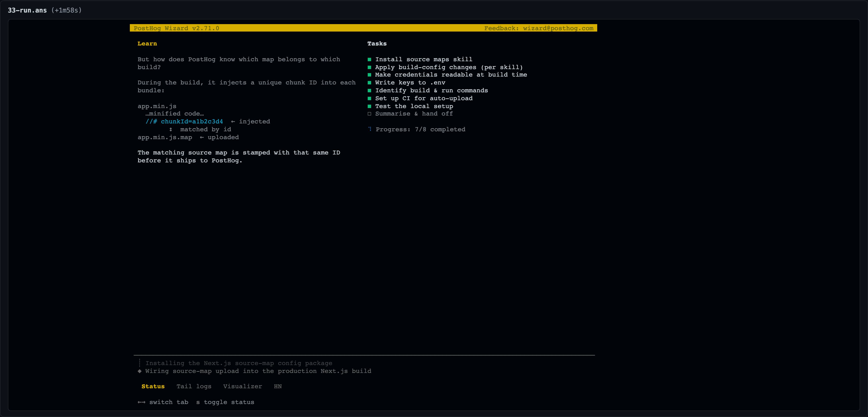Select the HN tab

278,386
